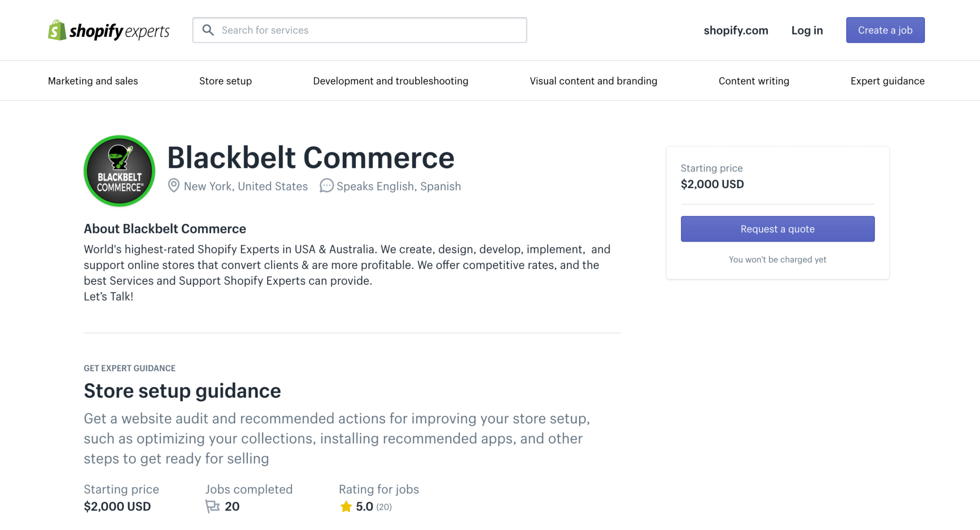The width and height of the screenshot is (980, 530).
Task: Open the rating count link showing (20)
Action: [383, 507]
